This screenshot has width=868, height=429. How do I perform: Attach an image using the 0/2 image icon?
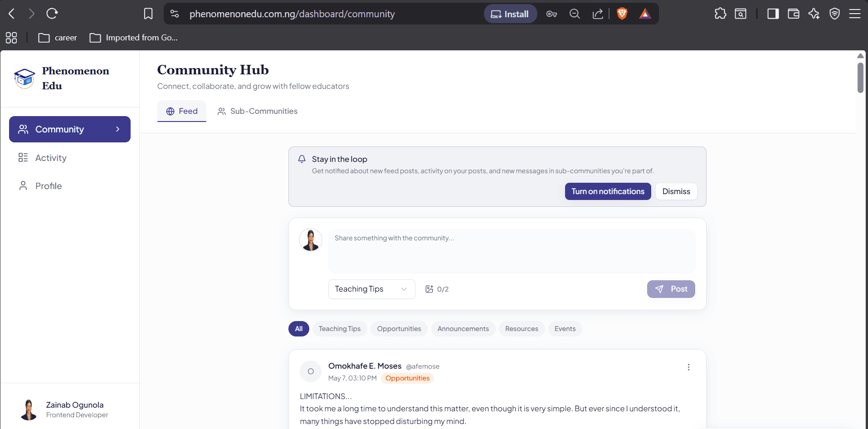[429, 289]
